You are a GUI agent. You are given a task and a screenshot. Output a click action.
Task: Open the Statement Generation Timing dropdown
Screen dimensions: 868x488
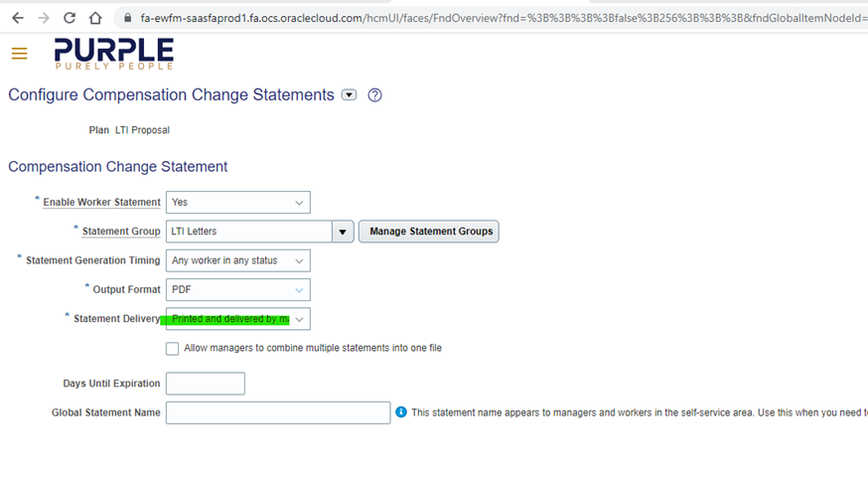(x=238, y=260)
